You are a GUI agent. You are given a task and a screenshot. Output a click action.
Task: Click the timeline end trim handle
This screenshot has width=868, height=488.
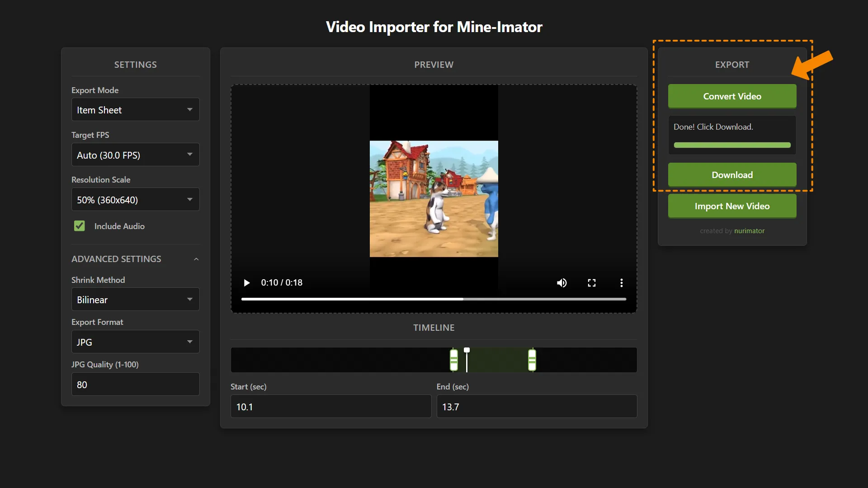[x=532, y=360]
